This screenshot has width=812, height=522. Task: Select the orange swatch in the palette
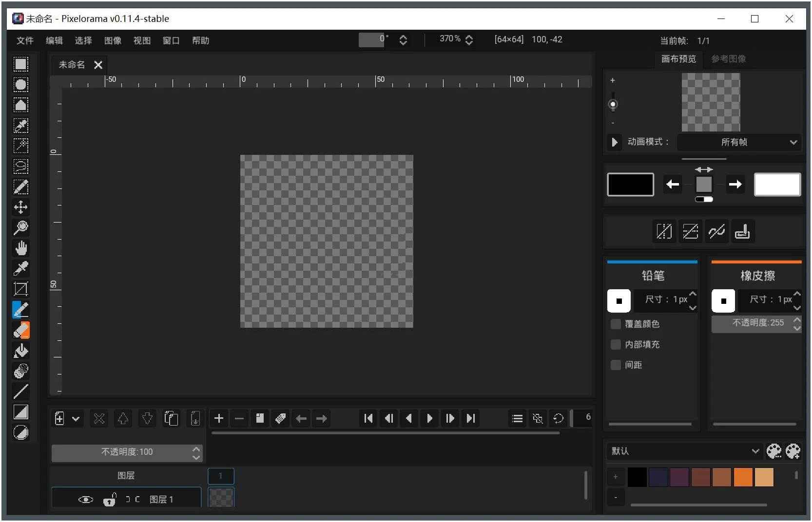[x=743, y=477]
